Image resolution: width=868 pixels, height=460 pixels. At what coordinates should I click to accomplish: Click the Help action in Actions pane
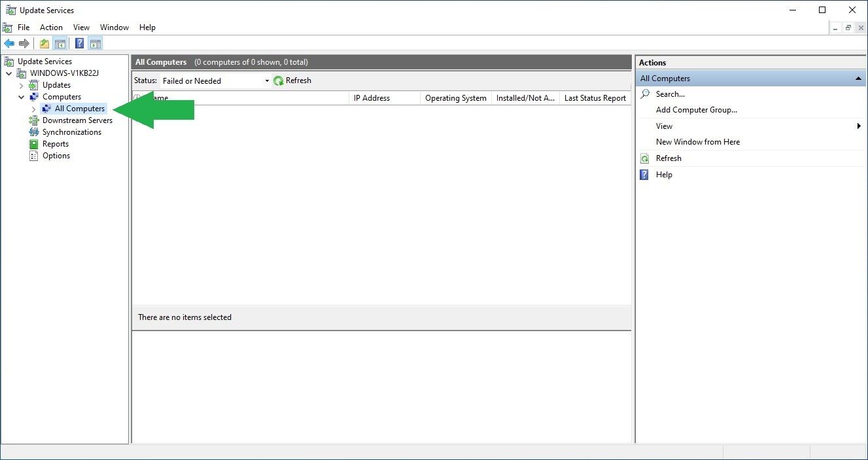[x=664, y=175]
